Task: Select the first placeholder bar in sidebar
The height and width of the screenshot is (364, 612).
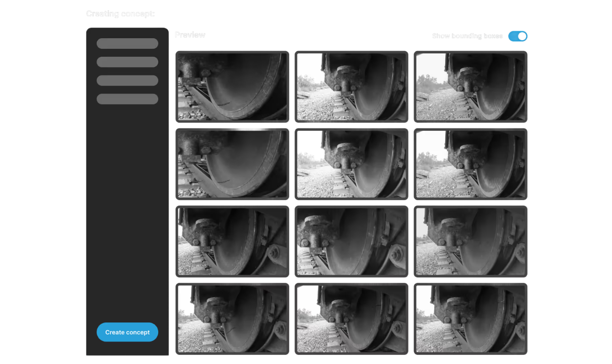Action: tap(127, 43)
